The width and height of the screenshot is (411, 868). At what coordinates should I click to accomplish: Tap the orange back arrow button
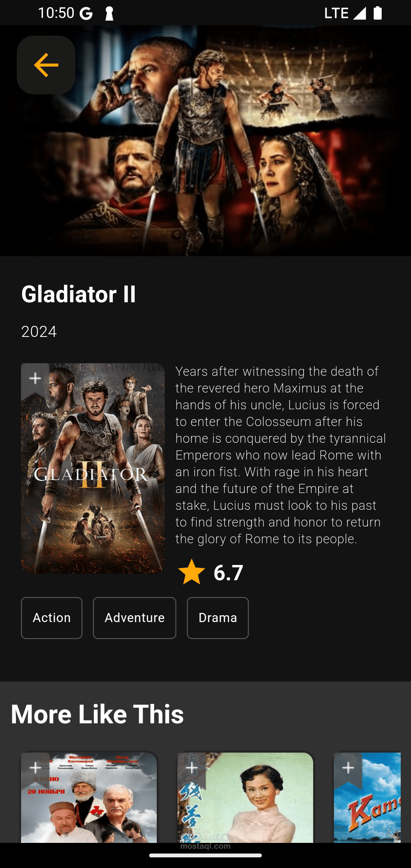46,65
